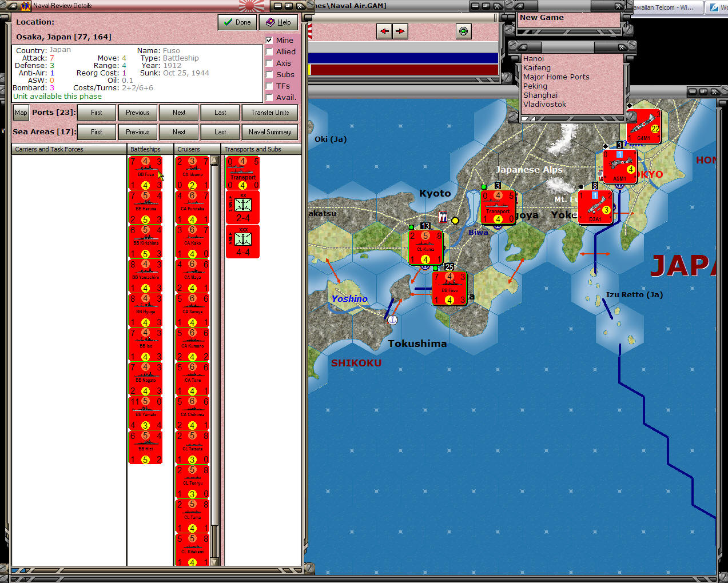
Task: Select the BB Hiei battleship counter
Action: (x=145, y=447)
